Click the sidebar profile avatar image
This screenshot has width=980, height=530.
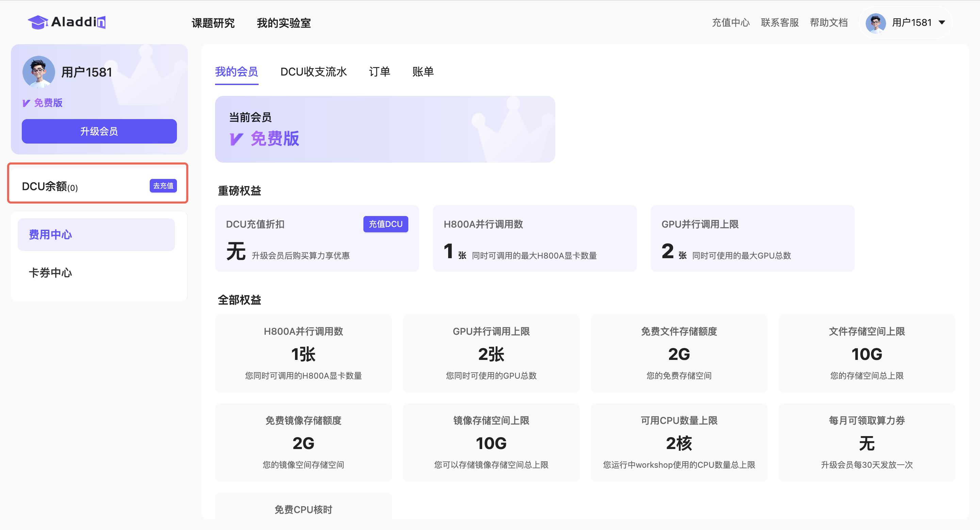38,72
